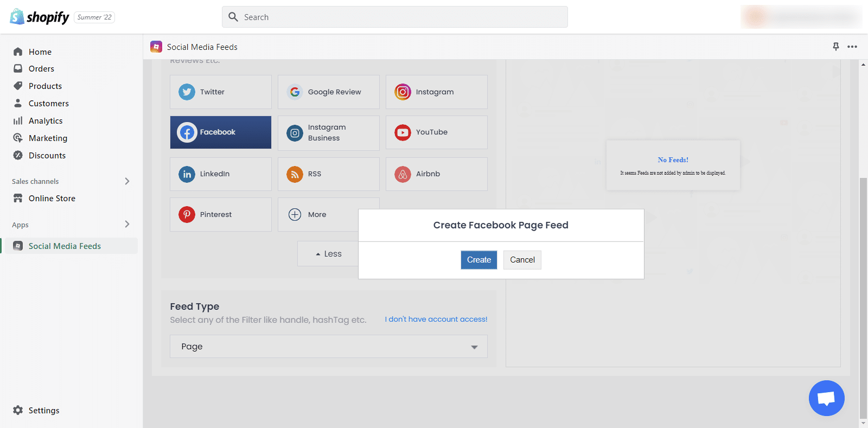Choose Instagram feed source

[x=437, y=92]
